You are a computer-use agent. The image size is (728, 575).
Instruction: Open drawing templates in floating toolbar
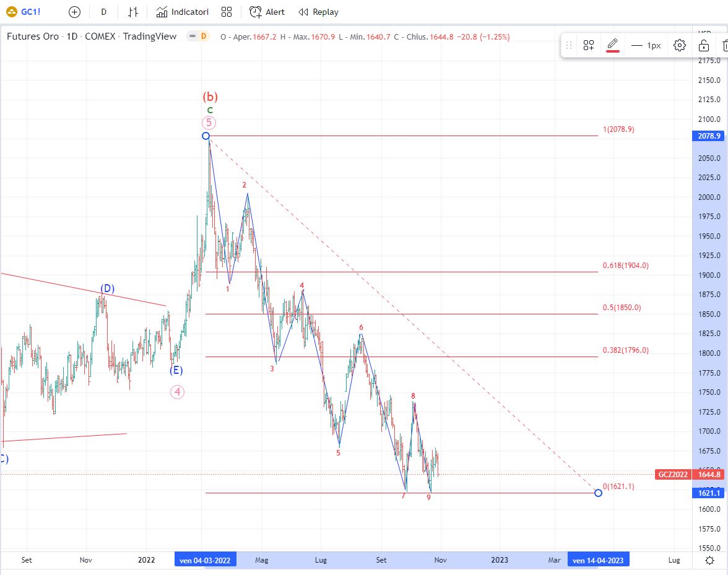589,45
